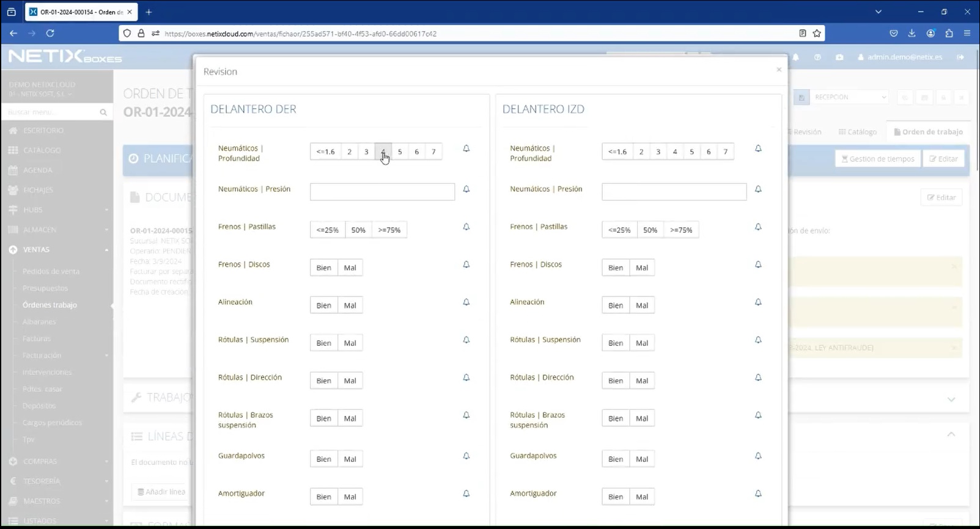Expand the HUBS sidebar menu
The width and height of the screenshot is (980, 529).
tap(56, 210)
